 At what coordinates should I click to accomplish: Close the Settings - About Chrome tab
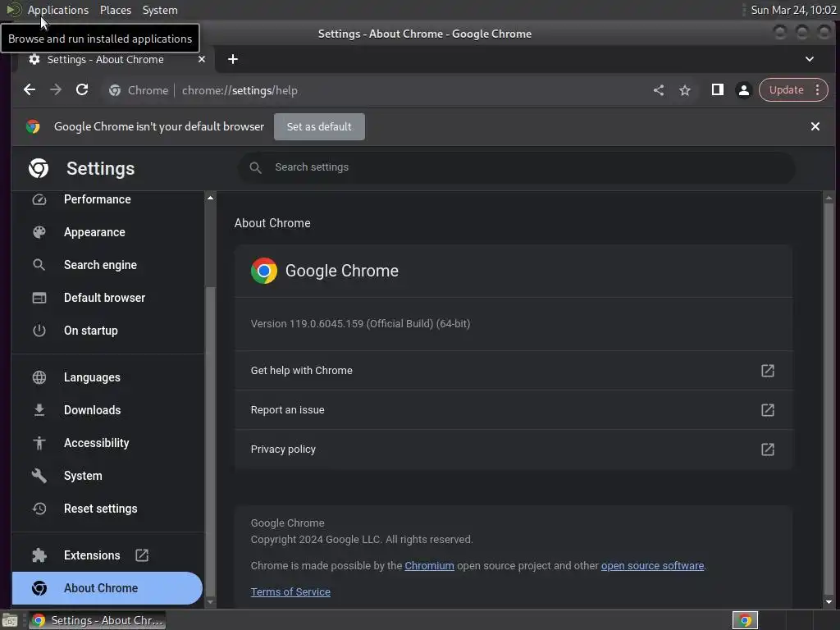pyautogui.click(x=202, y=59)
